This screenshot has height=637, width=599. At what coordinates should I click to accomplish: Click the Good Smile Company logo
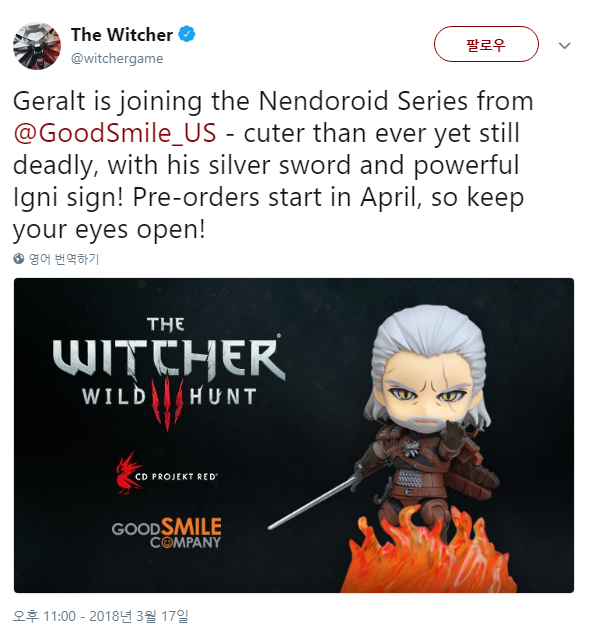coord(167,533)
